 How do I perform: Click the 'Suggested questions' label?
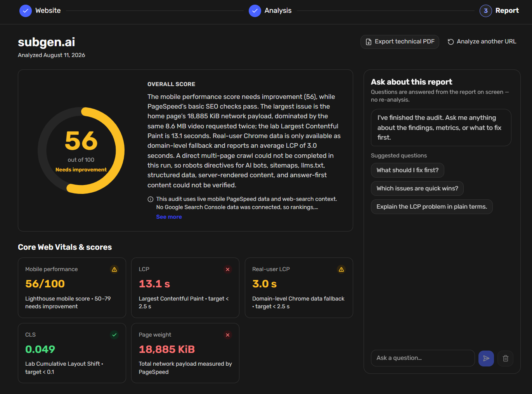pos(399,156)
